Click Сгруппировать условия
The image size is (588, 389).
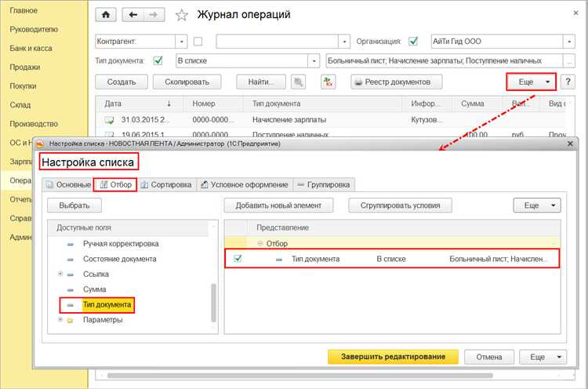400,205
